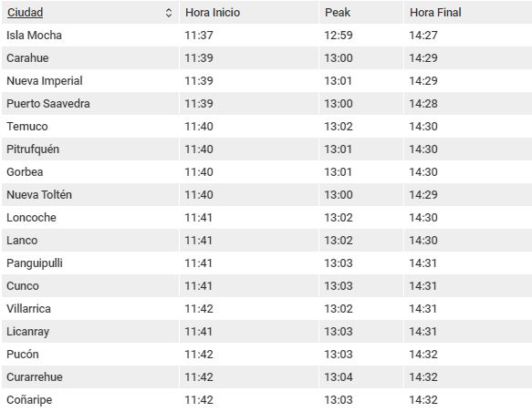Select the Gorbea row

pyautogui.click(x=266, y=171)
